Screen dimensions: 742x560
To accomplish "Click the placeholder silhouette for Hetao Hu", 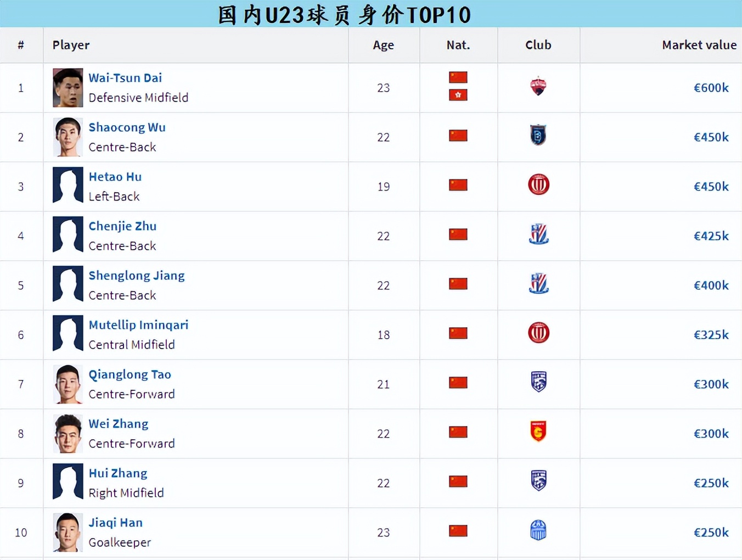I will click(x=68, y=186).
